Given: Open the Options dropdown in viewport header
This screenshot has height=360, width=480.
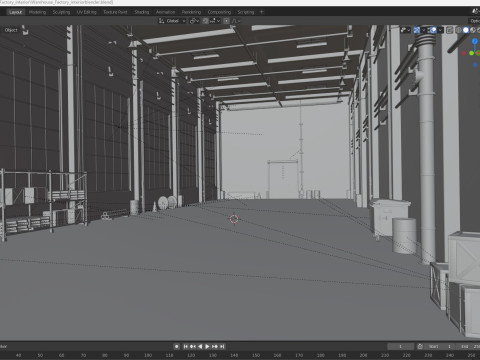Looking at the screenshot, I should 475,21.
